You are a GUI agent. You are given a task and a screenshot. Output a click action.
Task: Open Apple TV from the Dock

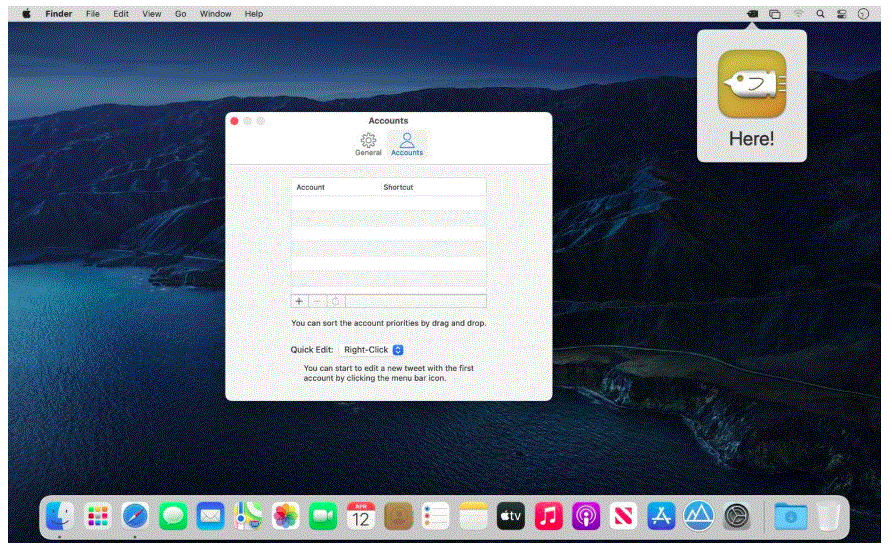pos(511,517)
